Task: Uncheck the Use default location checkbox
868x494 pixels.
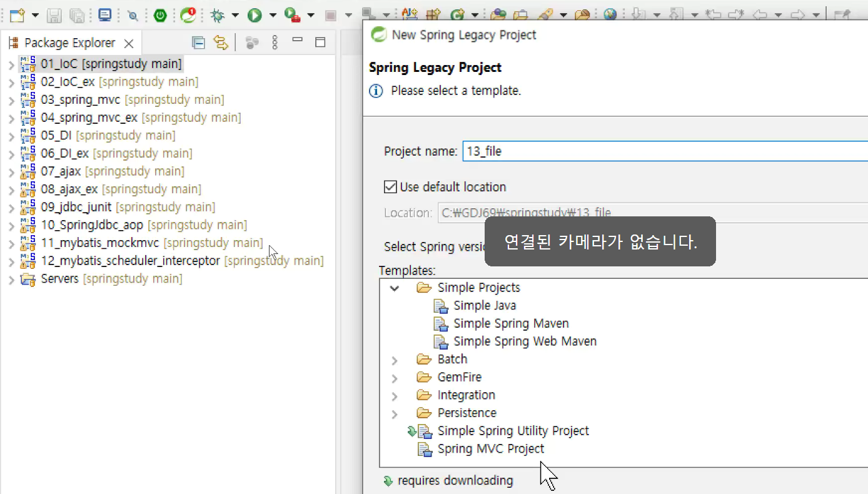Action: pos(390,187)
